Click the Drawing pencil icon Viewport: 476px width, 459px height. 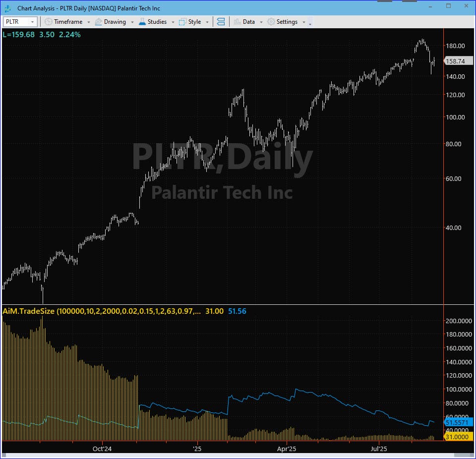tap(98, 22)
